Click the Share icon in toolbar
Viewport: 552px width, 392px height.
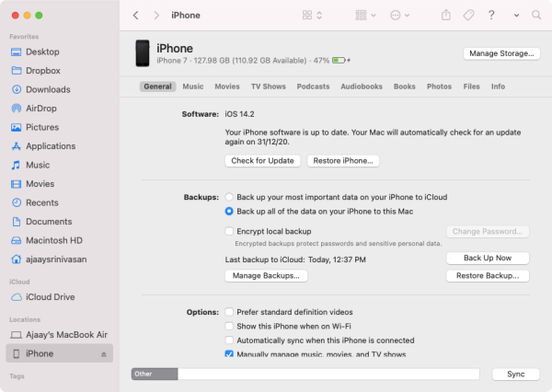(446, 16)
